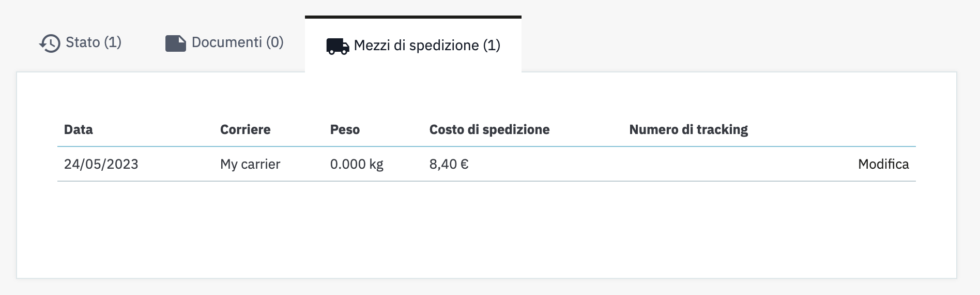The width and height of the screenshot is (980, 295).
Task: Click the Corriere column header
Action: click(x=245, y=129)
